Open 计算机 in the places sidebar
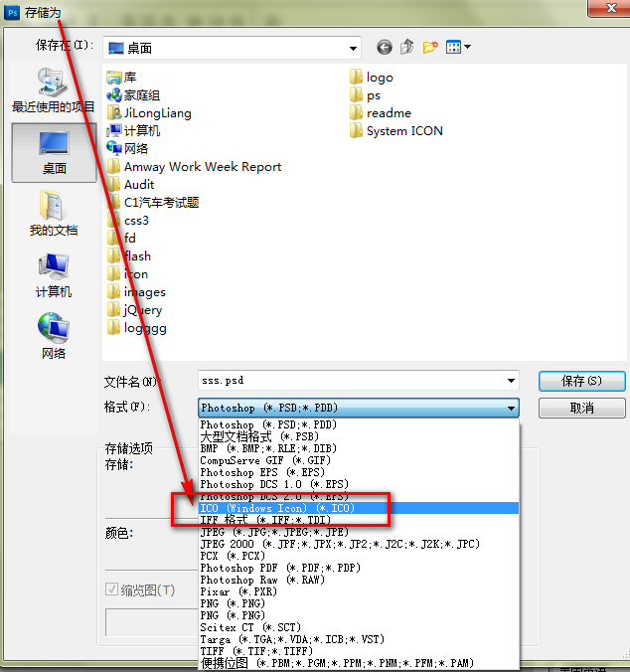The image size is (630, 672). 54,275
